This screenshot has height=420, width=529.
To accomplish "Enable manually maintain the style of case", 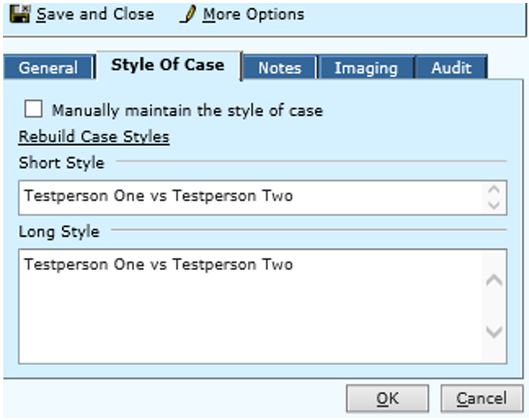I will tap(34, 109).
